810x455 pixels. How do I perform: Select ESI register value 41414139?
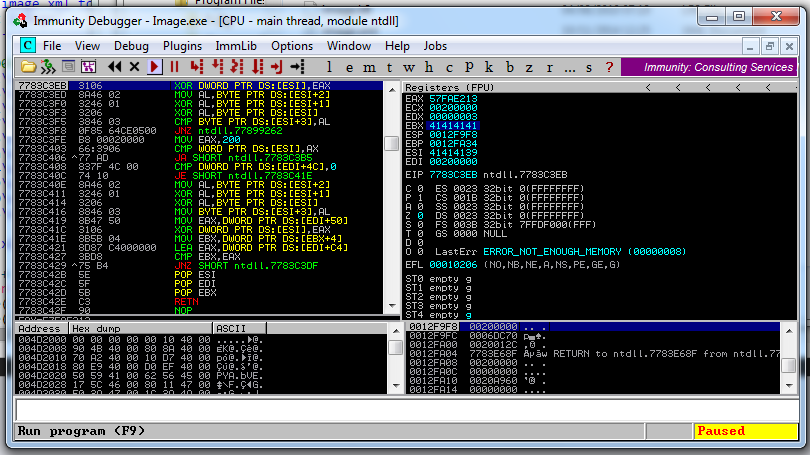(453, 152)
